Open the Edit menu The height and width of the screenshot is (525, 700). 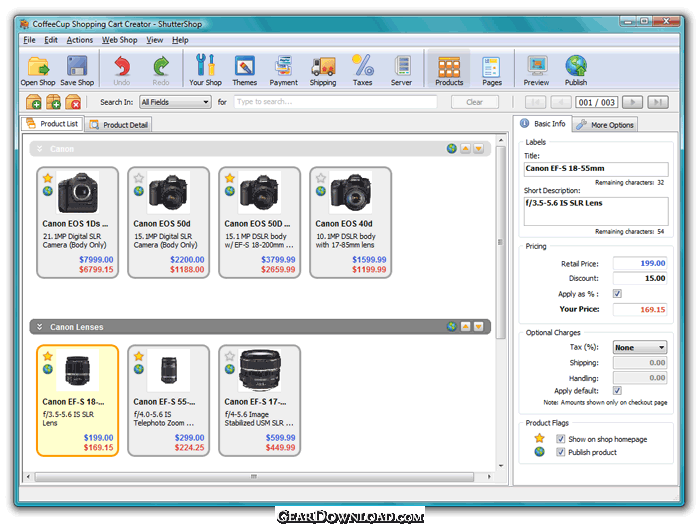(51, 40)
